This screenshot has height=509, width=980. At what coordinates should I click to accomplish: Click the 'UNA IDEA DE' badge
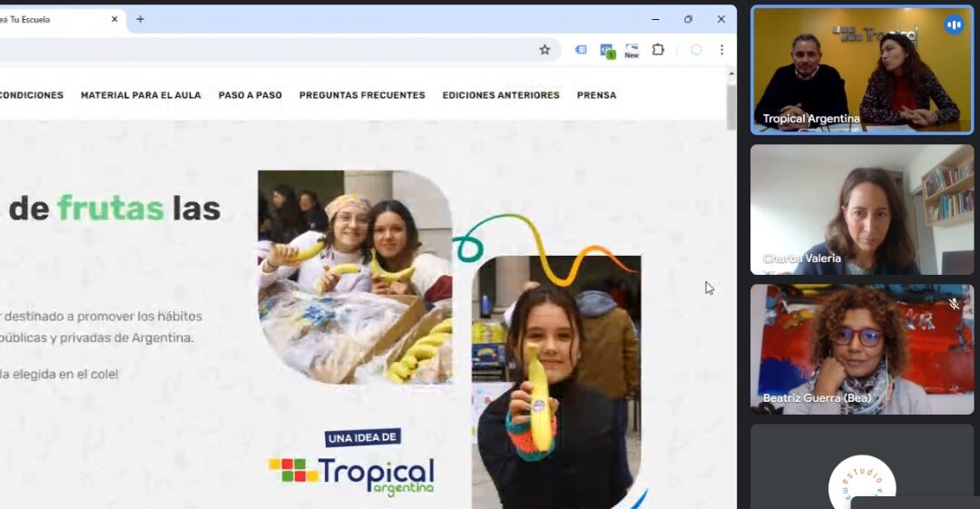(362, 437)
